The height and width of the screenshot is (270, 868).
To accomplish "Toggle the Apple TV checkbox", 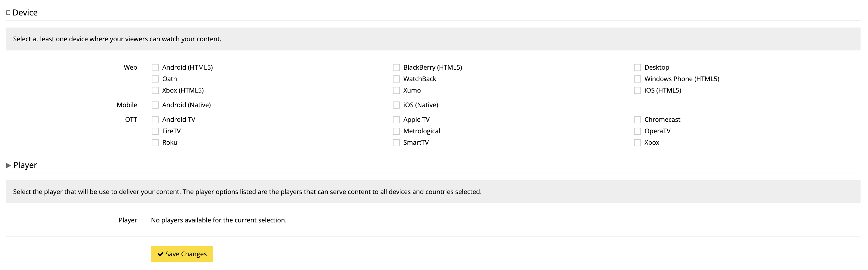I will coord(396,120).
